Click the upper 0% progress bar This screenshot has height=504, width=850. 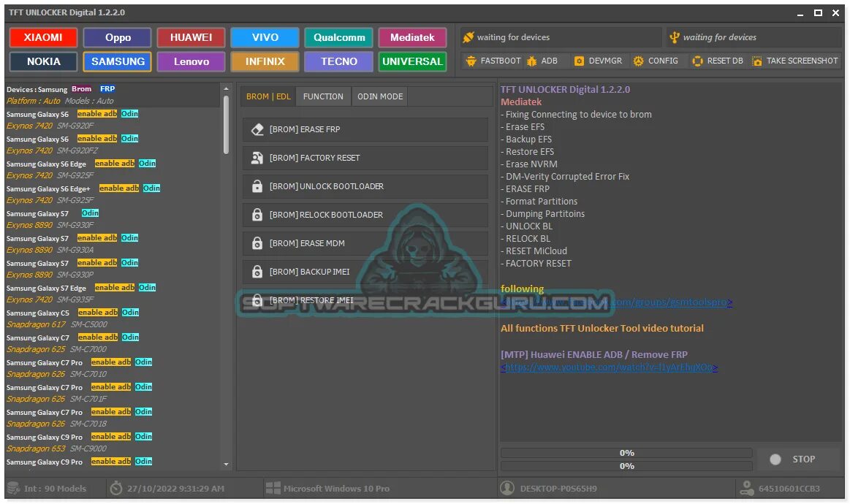click(x=626, y=453)
